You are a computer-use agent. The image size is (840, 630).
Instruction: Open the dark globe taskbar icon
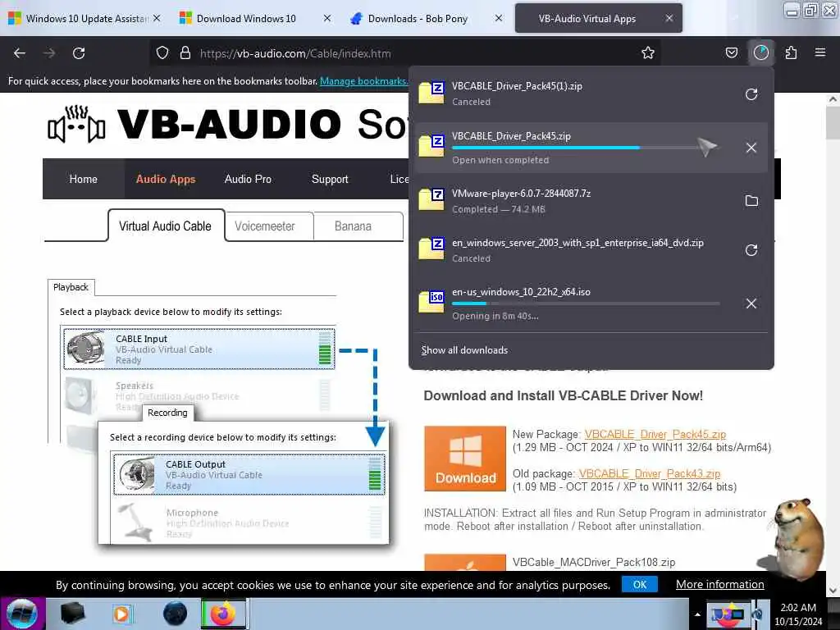[x=175, y=614]
